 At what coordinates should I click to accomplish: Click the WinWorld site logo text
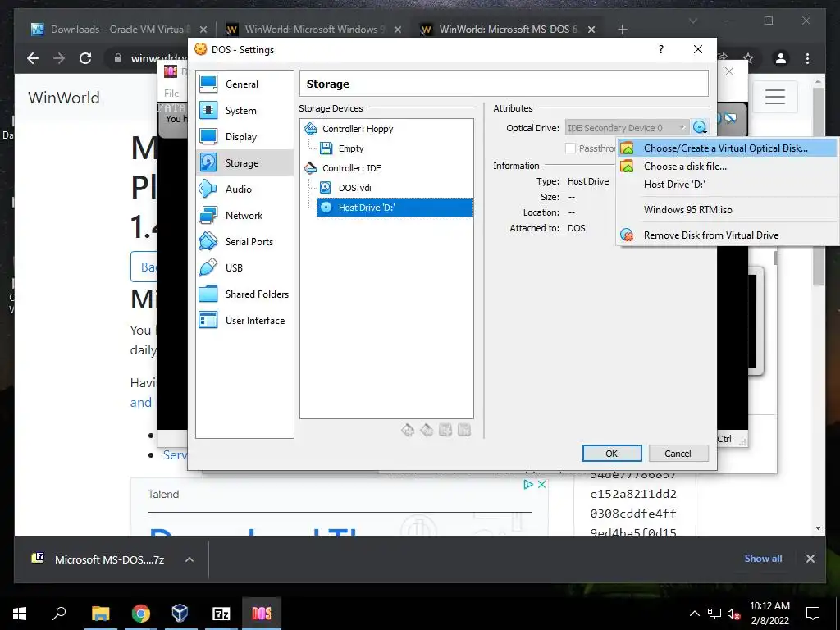(64, 98)
